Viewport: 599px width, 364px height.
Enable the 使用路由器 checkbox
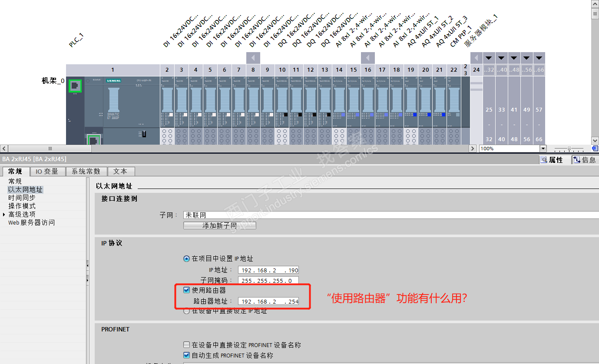(186, 290)
